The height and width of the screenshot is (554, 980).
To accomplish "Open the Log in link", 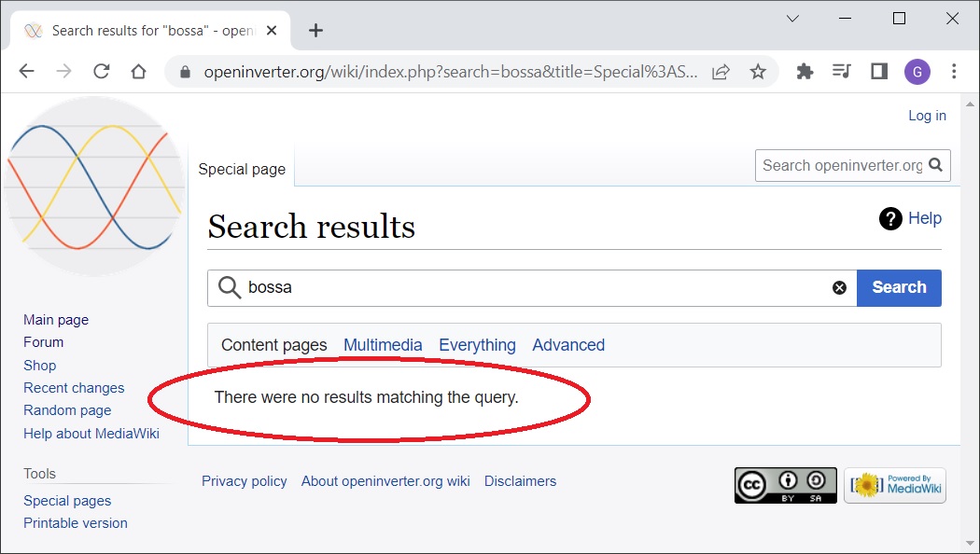I will [927, 116].
